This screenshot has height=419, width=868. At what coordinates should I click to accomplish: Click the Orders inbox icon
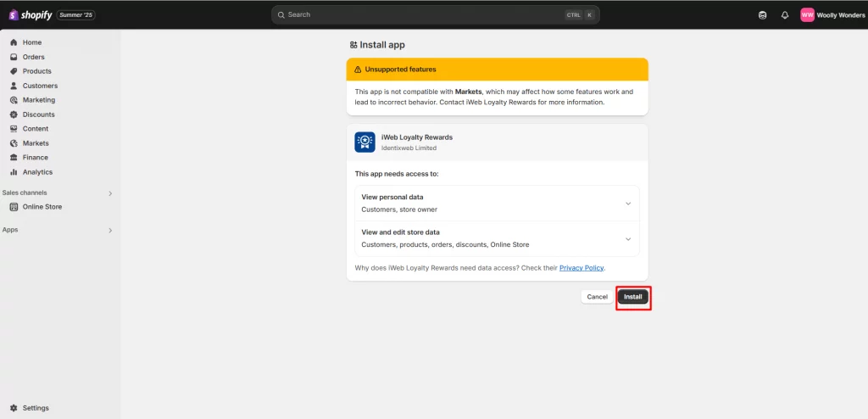coord(14,57)
